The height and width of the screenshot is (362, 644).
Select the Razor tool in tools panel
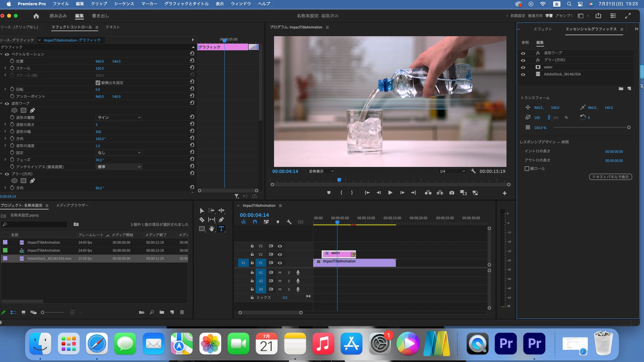(202, 220)
